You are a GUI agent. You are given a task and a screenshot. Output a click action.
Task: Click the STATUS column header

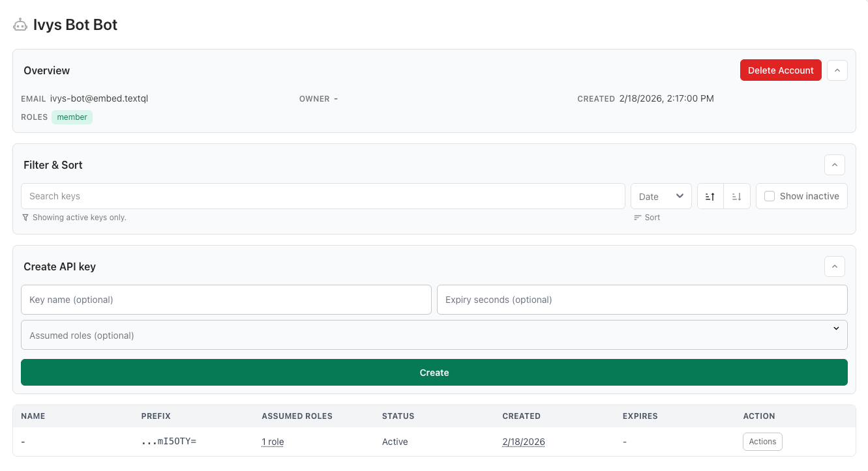pyautogui.click(x=398, y=416)
